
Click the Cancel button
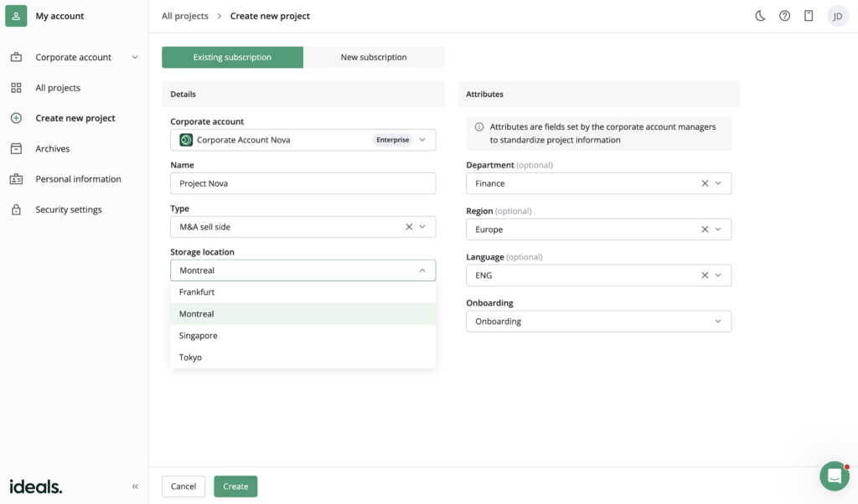(183, 486)
